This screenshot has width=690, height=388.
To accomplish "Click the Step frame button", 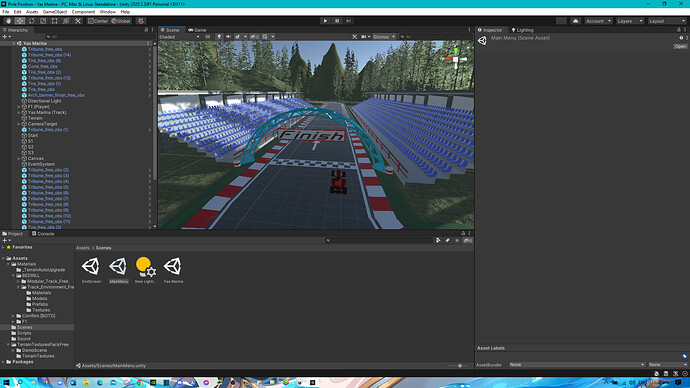I will [x=349, y=21].
